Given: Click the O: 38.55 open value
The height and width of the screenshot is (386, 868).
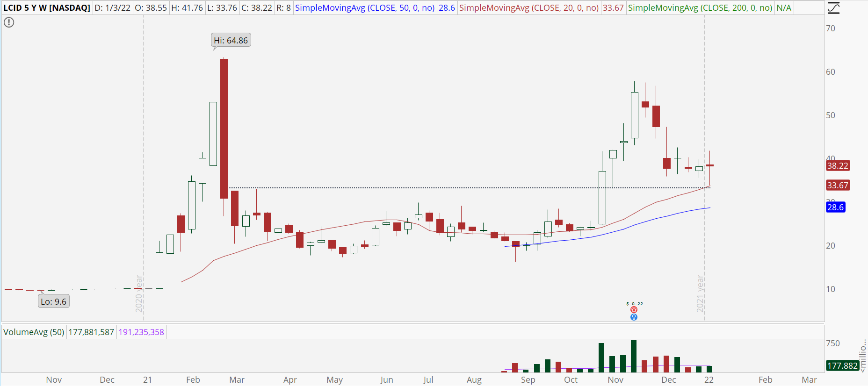Looking at the screenshot, I should click(151, 8).
